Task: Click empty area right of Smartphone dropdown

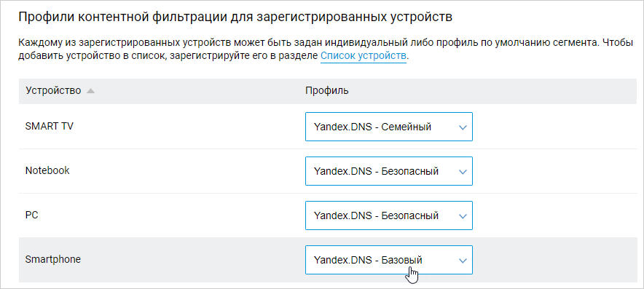Action: (554, 260)
